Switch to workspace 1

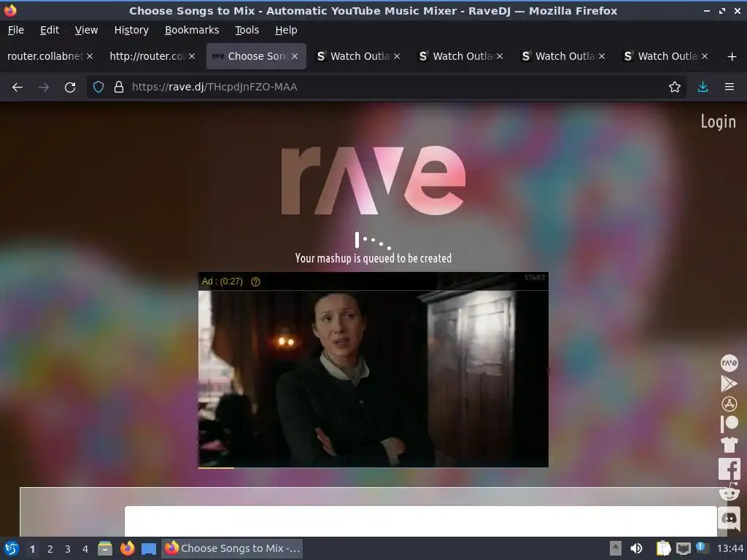(32, 549)
